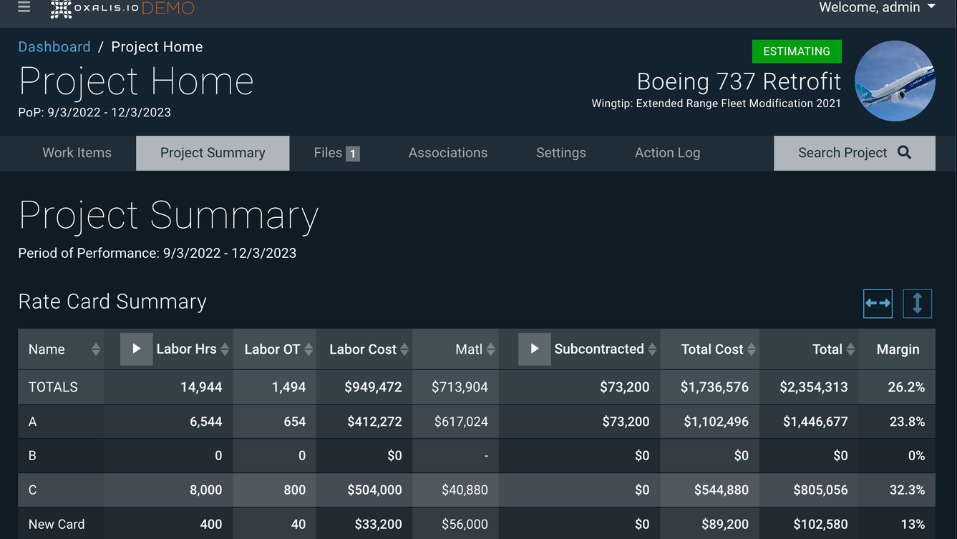Expand the Labor Hrs column group
Image resolution: width=957 pixels, height=539 pixels.
click(x=136, y=349)
